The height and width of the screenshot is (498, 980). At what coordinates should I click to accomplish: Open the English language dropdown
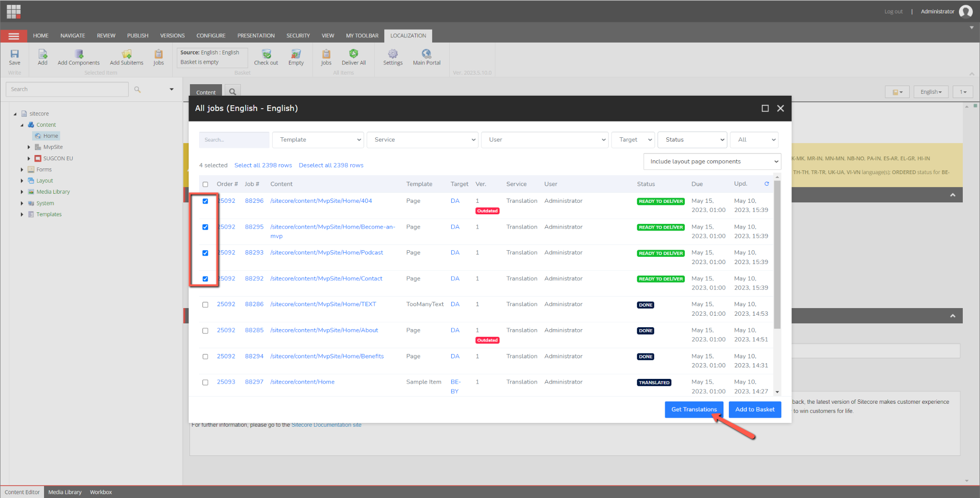[931, 92]
